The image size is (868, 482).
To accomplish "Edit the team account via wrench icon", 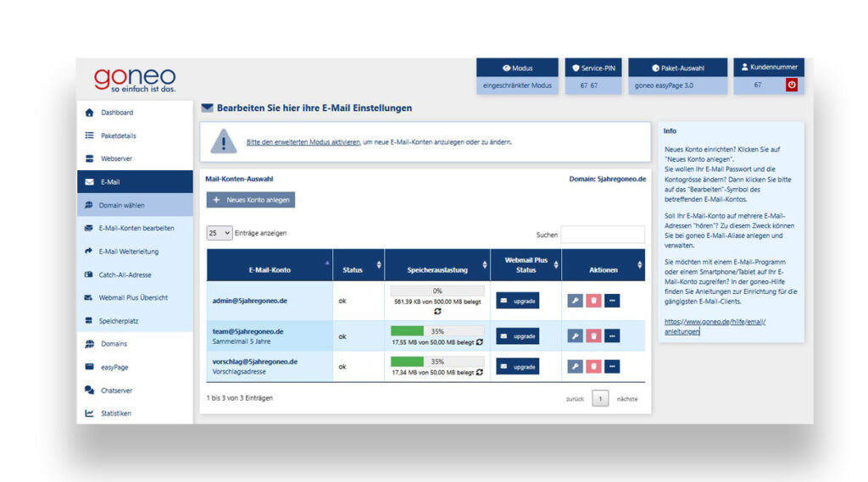I will 576,336.
